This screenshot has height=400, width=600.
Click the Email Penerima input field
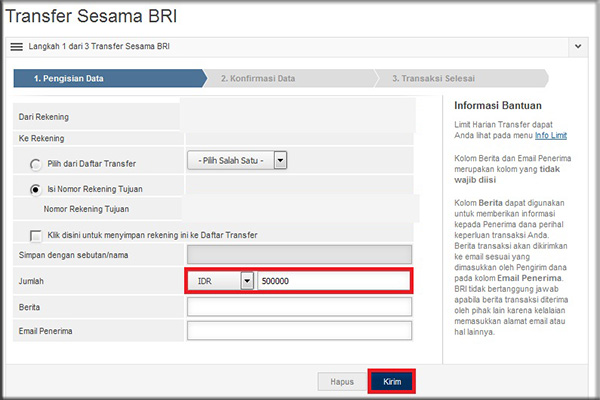click(299, 331)
